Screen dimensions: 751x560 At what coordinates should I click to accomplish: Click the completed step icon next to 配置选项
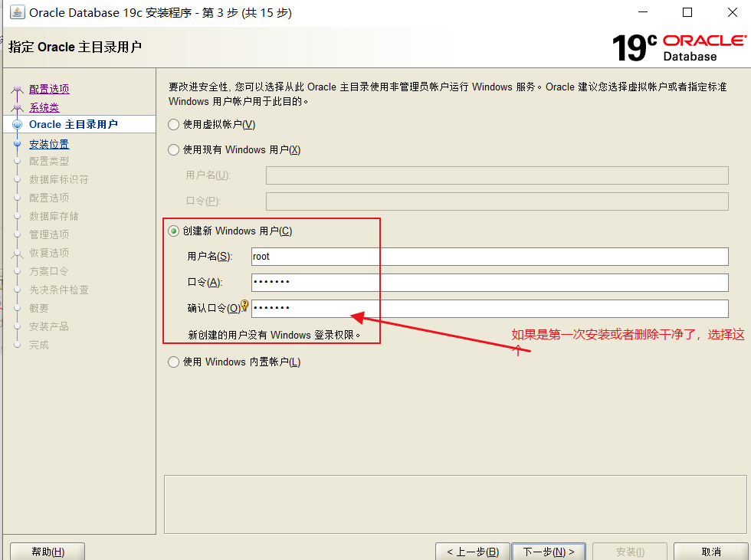[x=18, y=87]
